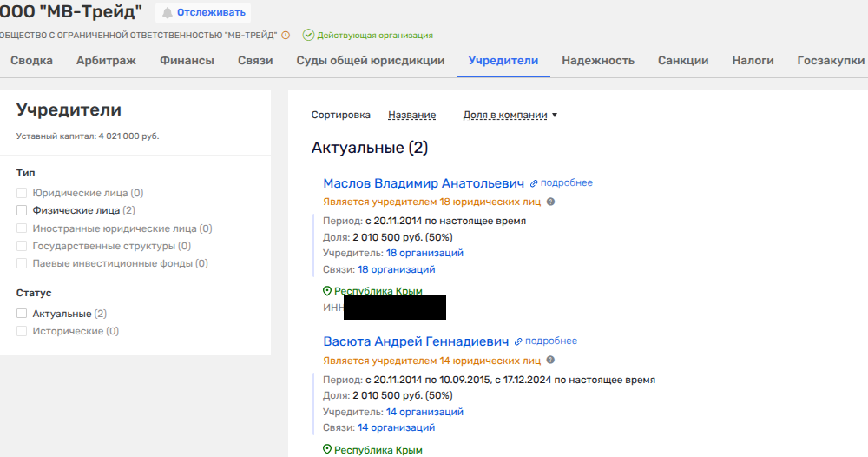This screenshot has width=868, height=457.
Task: Open the Финансы tab
Action: 187,61
